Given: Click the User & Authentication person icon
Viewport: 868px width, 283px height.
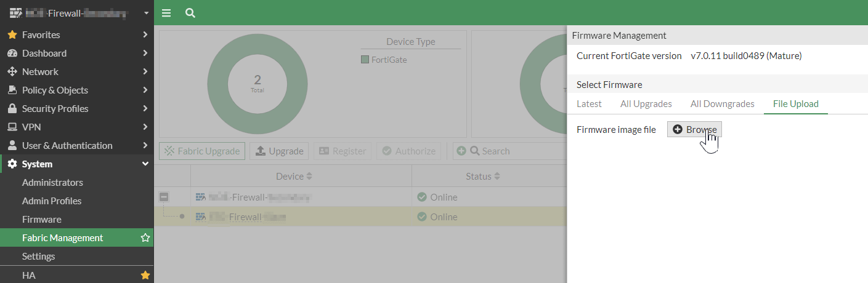Looking at the screenshot, I should coord(12,145).
